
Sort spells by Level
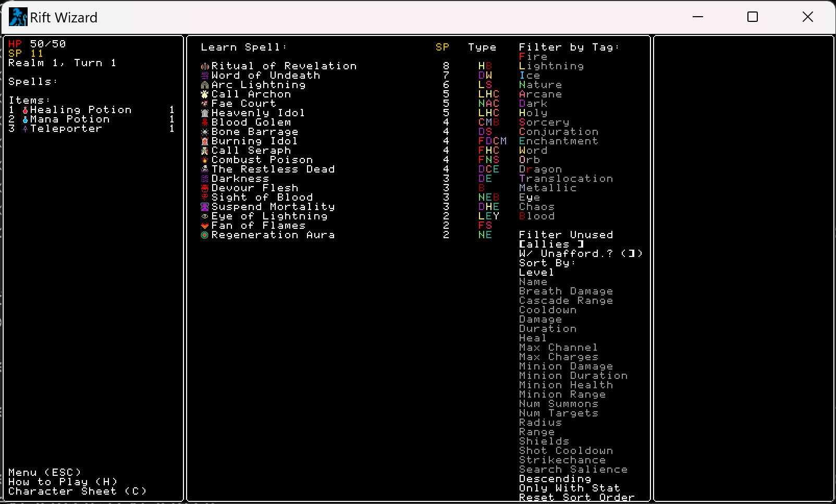pyautogui.click(x=536, y=273)
